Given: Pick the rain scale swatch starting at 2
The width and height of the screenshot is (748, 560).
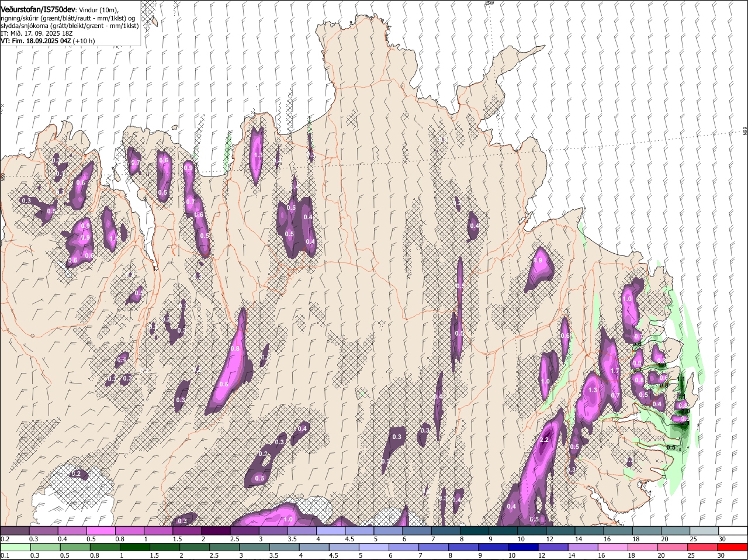Looking at the screenshot, I should click(195, 548).
